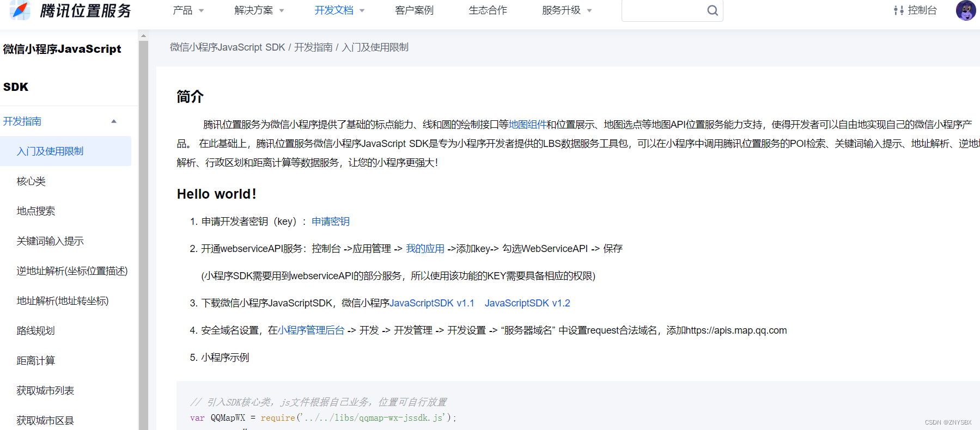Open the 我的应用 link

click(425, 249)
